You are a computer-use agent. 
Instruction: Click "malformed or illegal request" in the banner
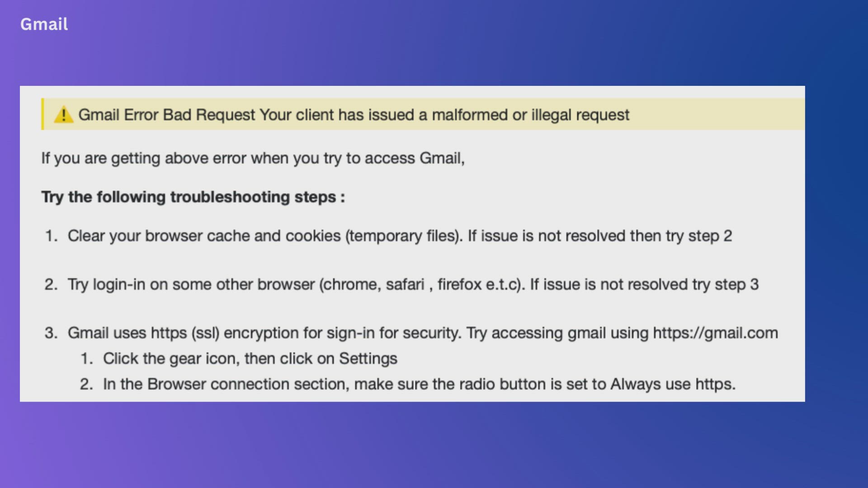530,115
